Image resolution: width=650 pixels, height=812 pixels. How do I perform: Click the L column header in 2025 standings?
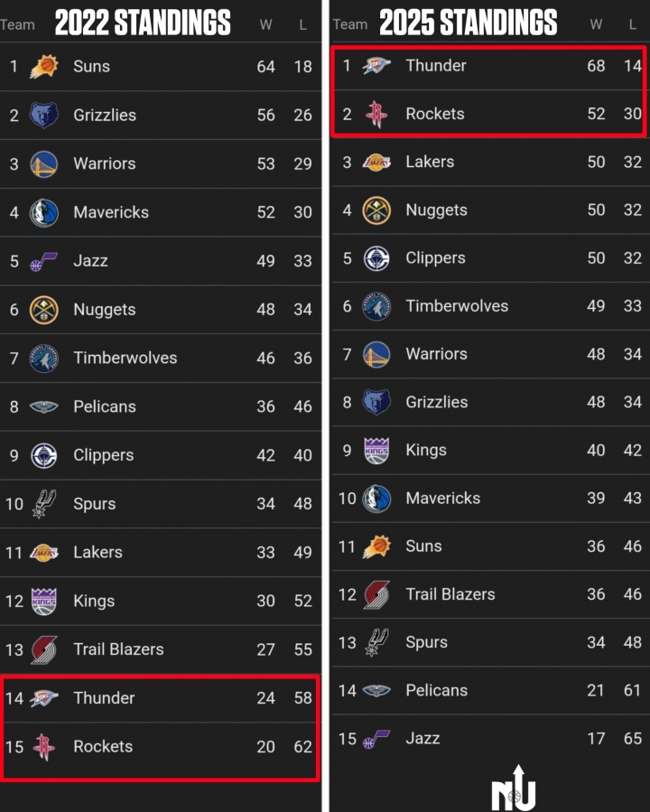click(632, 24)
